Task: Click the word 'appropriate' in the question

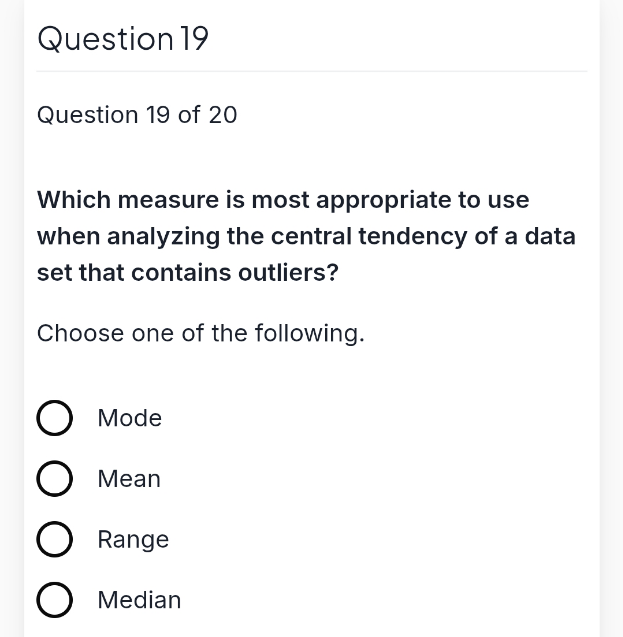Action: click(383, 201)
